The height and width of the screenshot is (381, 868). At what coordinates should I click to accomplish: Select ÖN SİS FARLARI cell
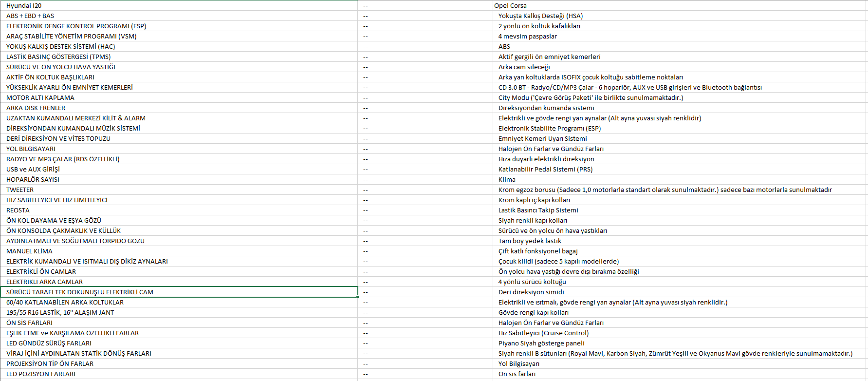179,323
